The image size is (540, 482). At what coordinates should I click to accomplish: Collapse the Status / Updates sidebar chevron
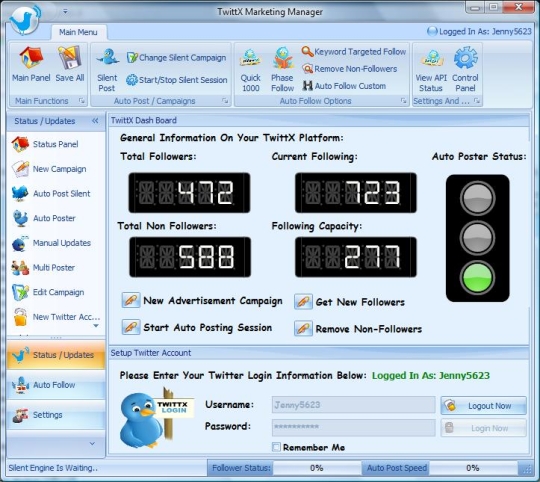[95, 120]
